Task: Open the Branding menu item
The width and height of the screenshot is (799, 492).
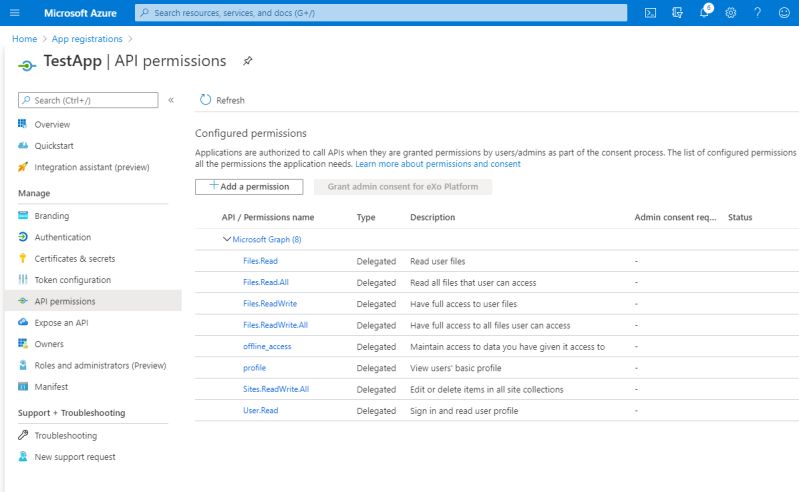Action: 51,215
